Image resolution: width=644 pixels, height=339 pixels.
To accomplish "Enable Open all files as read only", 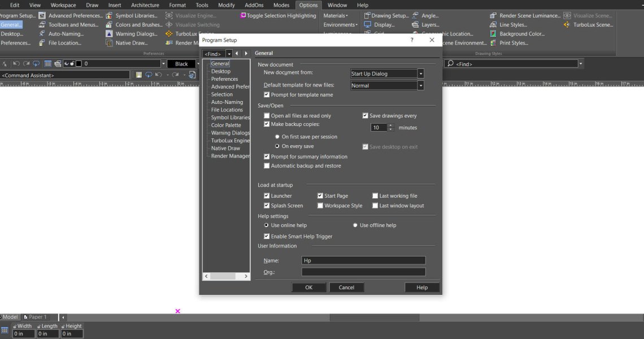I will (267, 115).
